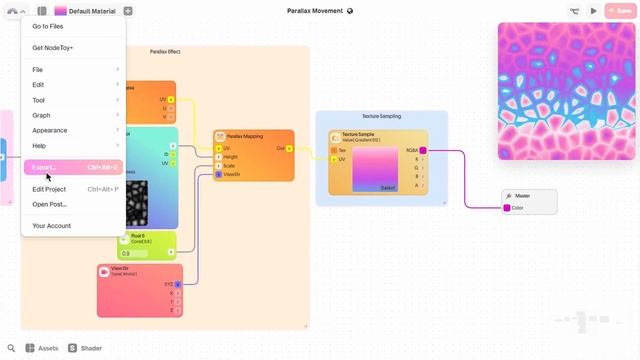640x360 pixels.
Task: Click the Save button
Action: click(620, 11)
